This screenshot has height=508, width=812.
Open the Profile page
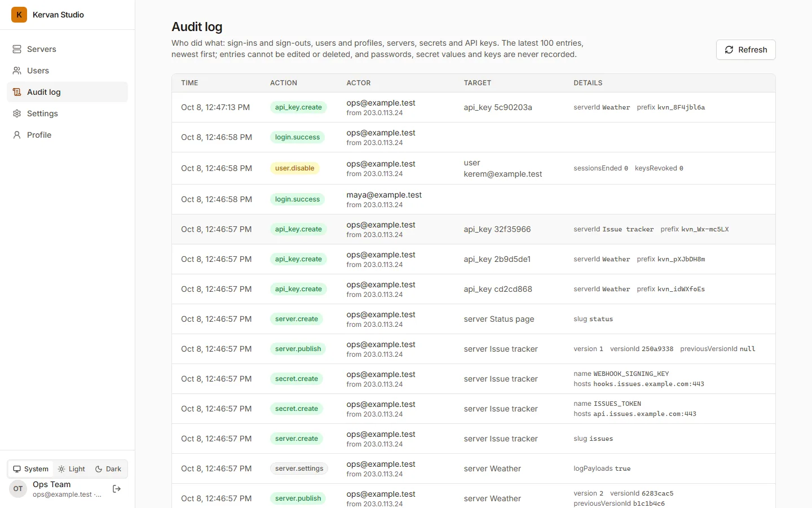point(67,135)
